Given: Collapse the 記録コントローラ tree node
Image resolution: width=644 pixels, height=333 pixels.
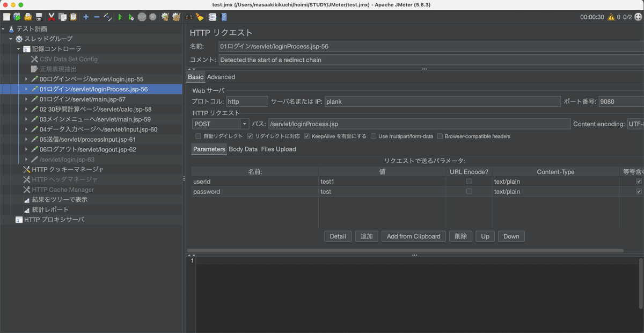Looking at the screenshot, I should coord(18,49).
